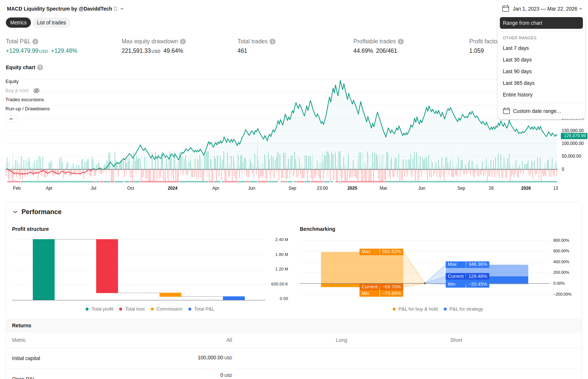Click the 129,479.99 price label on axis
588x379 pixels.
pos(574,136)
